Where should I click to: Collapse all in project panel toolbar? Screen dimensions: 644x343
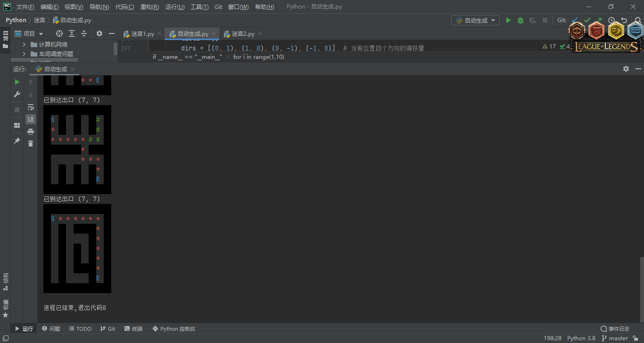84,33
